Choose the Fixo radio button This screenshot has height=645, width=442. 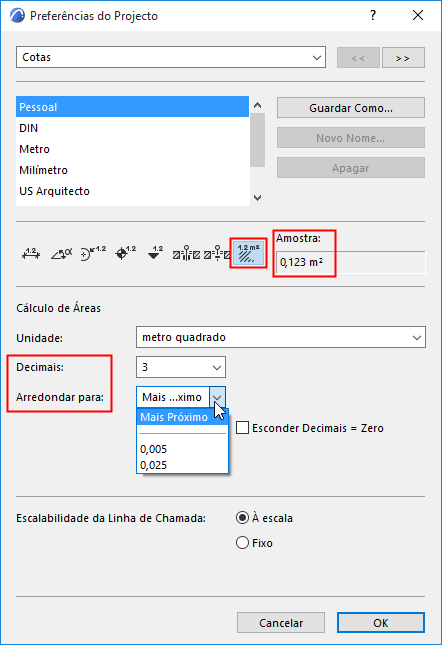[243, 543]
